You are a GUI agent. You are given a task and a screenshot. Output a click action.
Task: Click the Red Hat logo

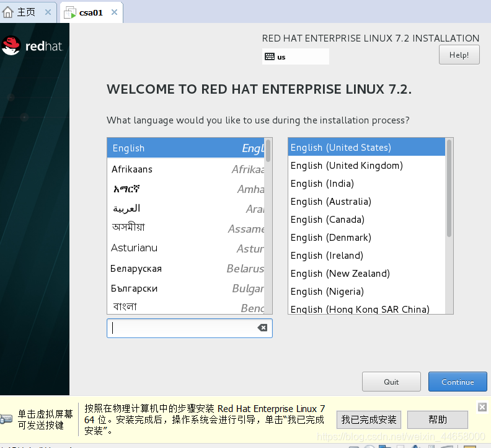32,46
